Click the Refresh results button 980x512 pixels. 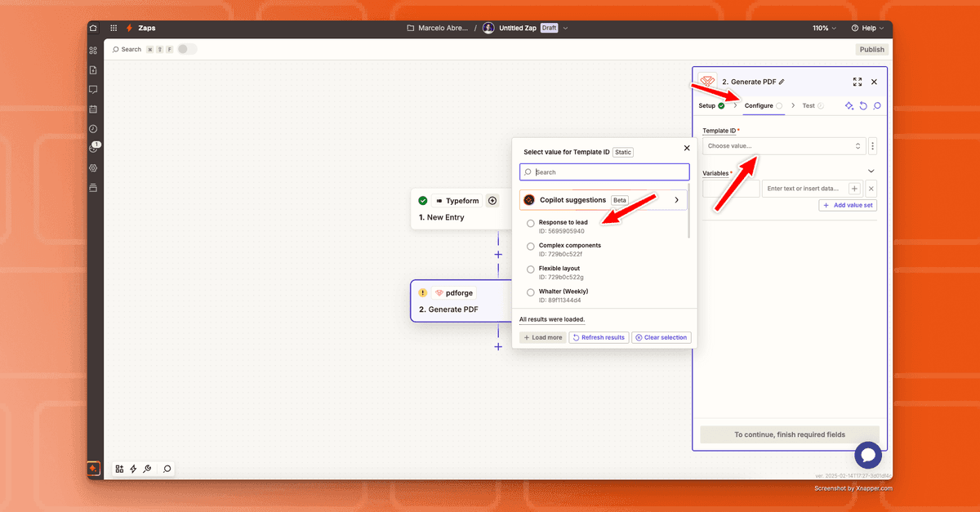pos(599,337)
